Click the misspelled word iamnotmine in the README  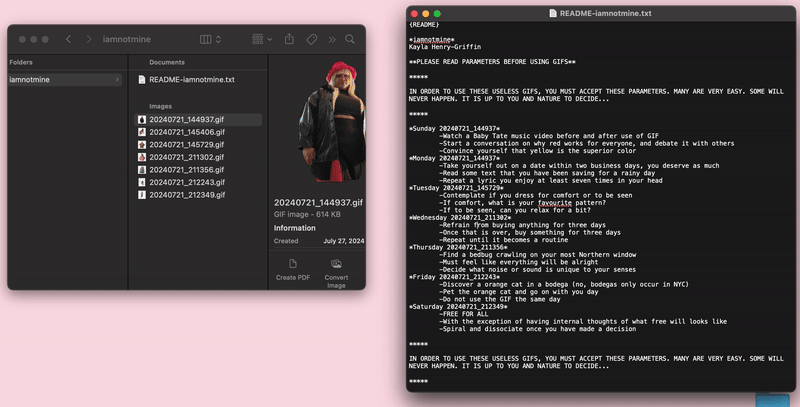(432, 40)
